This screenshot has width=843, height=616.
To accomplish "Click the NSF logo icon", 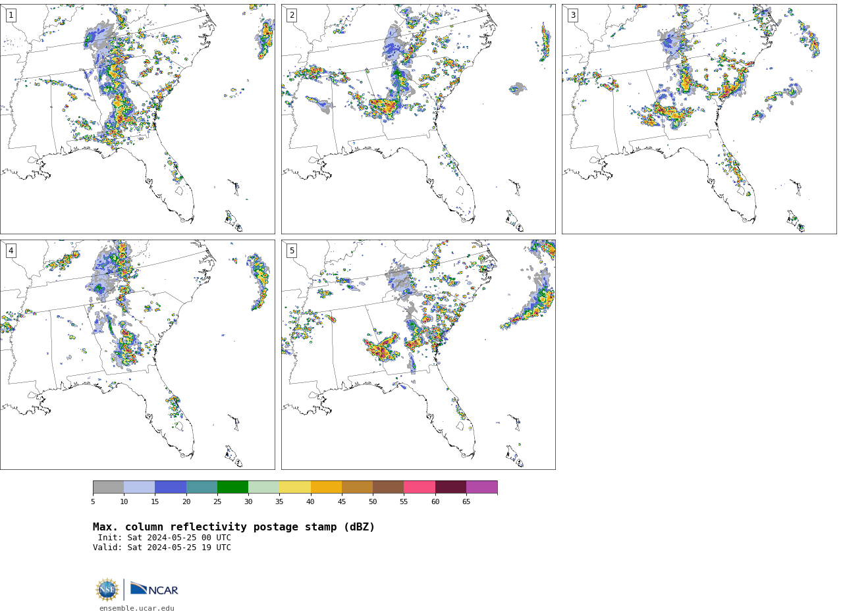I will coord(107,590).
